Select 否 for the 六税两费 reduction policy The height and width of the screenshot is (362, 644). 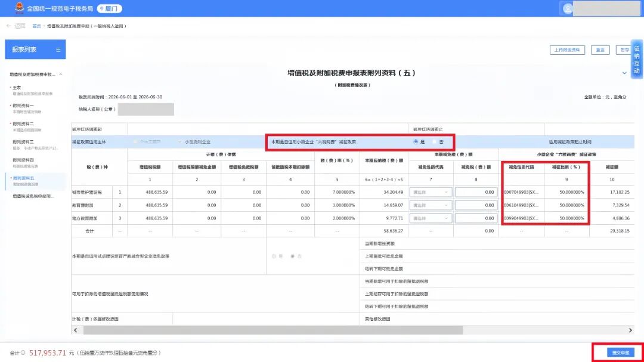click(435, 142)
